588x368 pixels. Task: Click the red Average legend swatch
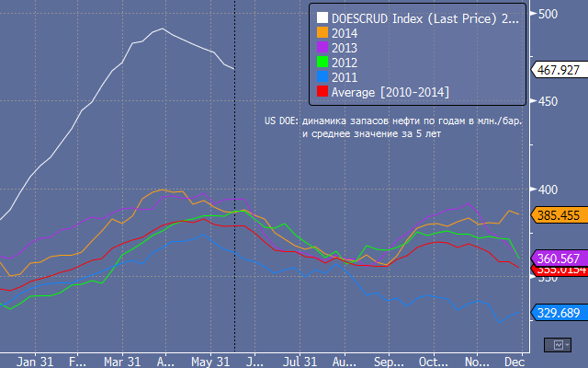coord(322,91)
